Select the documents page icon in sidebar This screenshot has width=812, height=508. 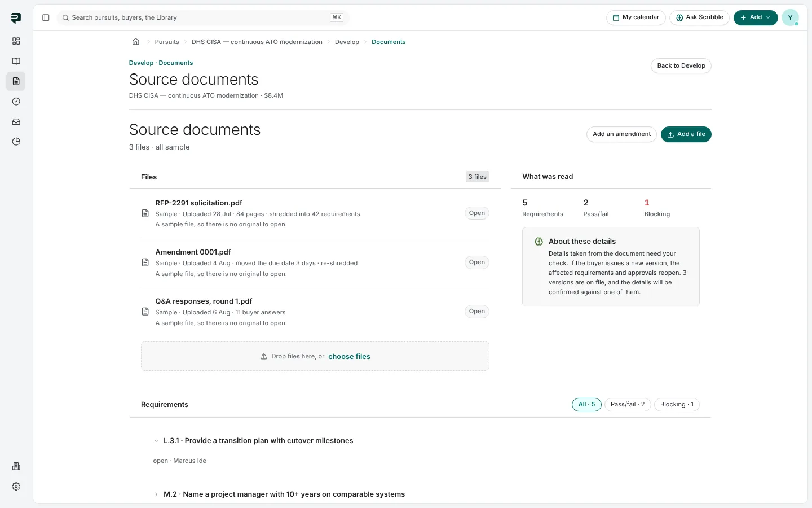(16, 81)
